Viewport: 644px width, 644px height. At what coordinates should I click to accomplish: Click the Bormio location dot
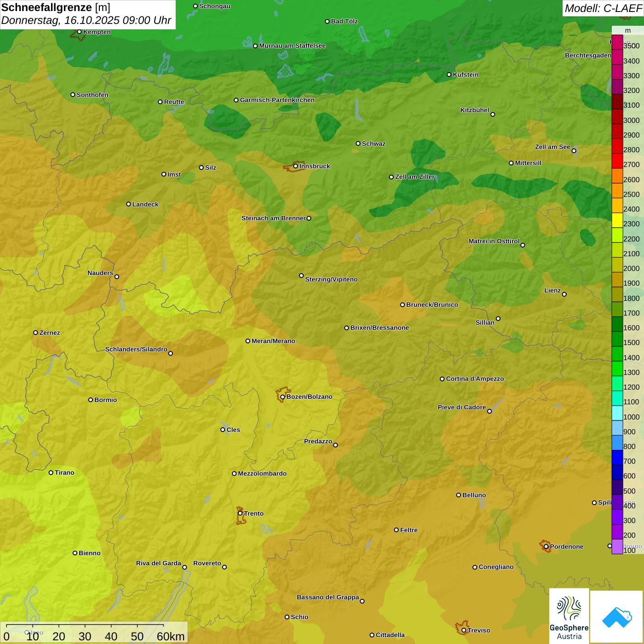point(91,400)
